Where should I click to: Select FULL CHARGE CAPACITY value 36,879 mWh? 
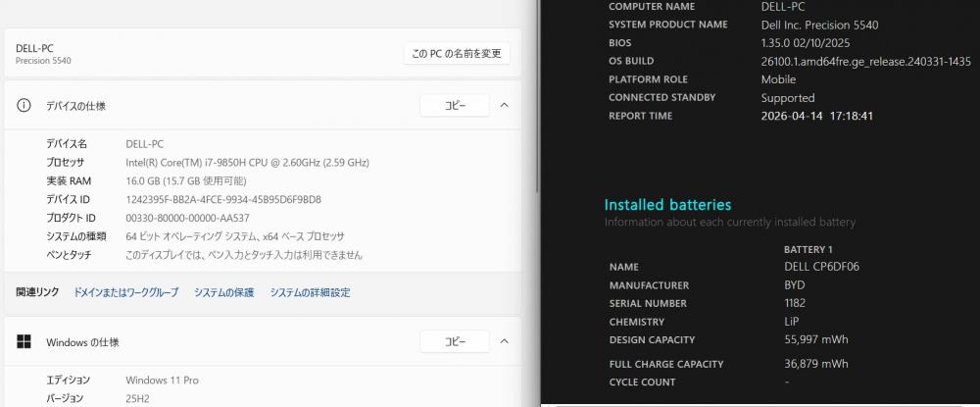(815, 364)
